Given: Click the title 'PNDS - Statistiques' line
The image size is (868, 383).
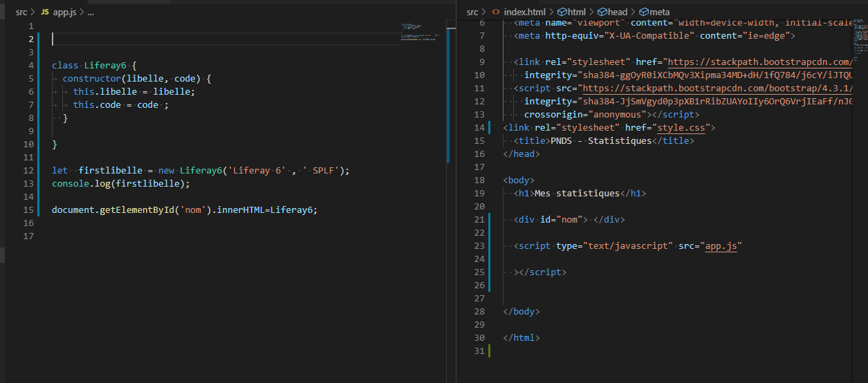Looking at the screenshot, I should pos(604,141).
